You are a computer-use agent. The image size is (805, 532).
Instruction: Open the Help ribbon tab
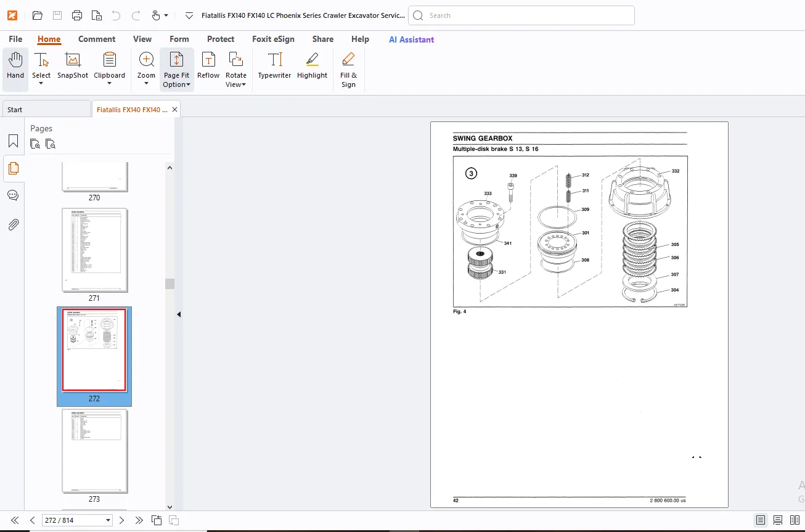point(360,39)
